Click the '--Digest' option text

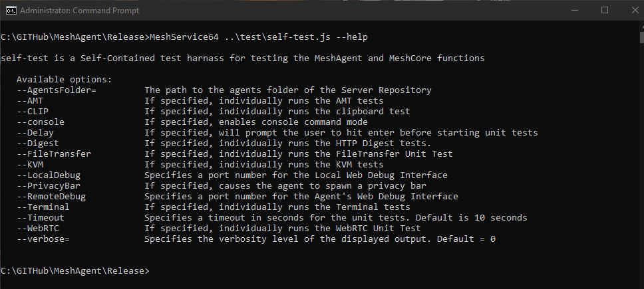37,144
